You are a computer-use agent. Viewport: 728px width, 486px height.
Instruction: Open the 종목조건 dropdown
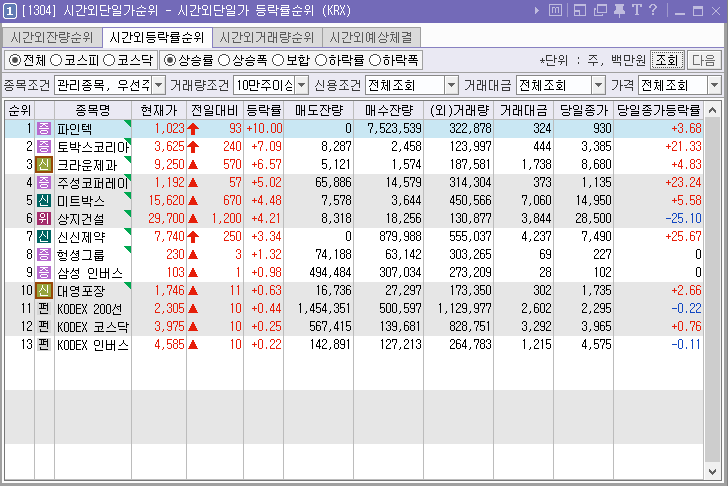tap(159, 85)
